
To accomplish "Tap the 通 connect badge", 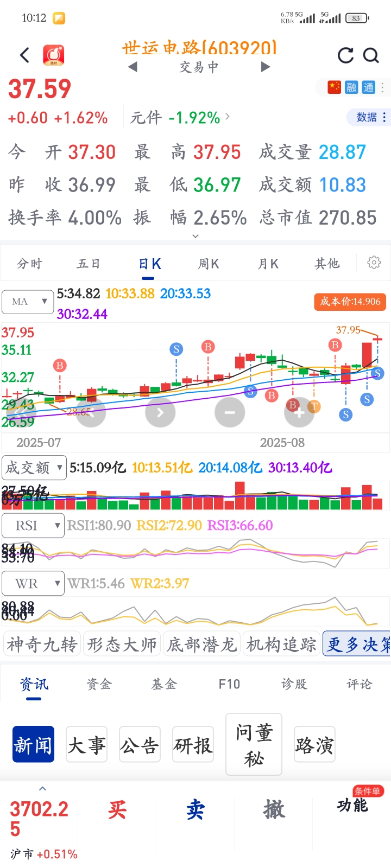I will pyautogui.click(x=368, y=87).
